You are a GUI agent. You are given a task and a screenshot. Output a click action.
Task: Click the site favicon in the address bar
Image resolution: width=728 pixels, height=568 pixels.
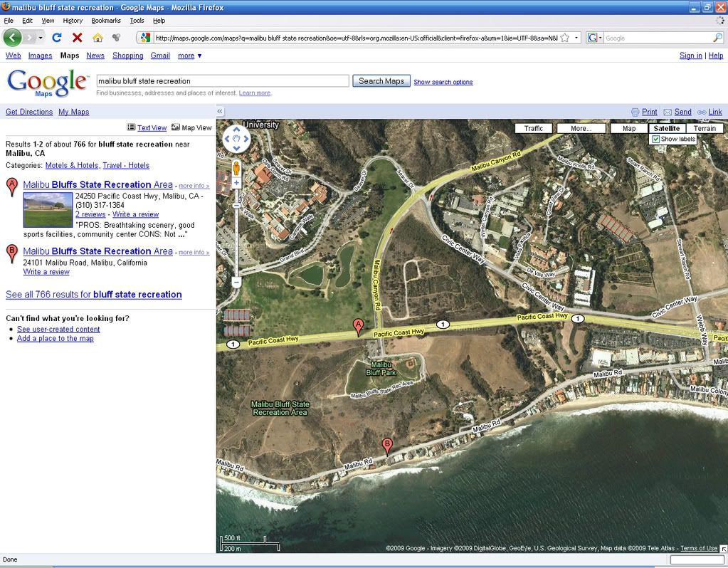pyautogui.click(x=145, y=38)
